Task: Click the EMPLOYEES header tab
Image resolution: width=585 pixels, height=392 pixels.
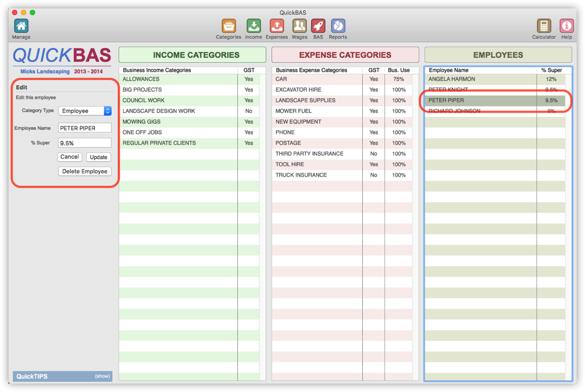Action: point(498,55)
